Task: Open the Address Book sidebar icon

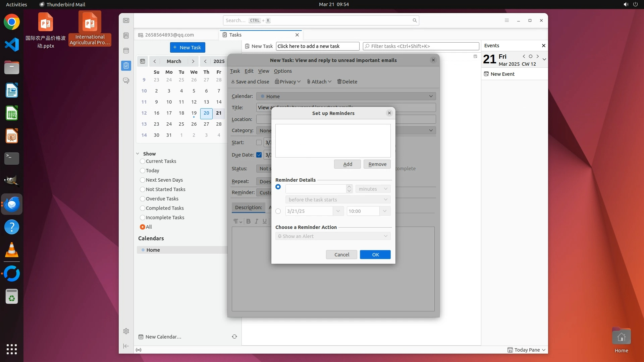Action: tap(126, 36)
